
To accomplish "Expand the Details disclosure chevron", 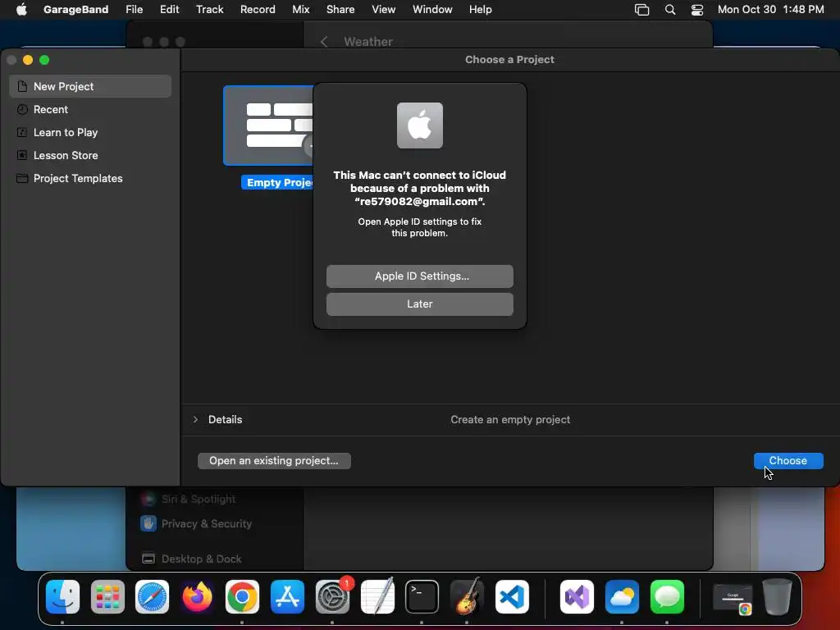I will tap(195, 419).
